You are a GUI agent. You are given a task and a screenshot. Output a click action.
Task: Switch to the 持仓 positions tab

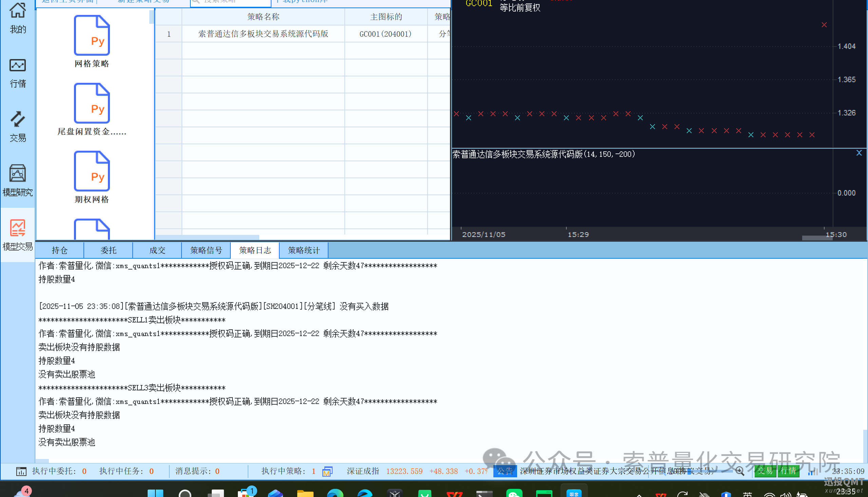pos(59,250)
